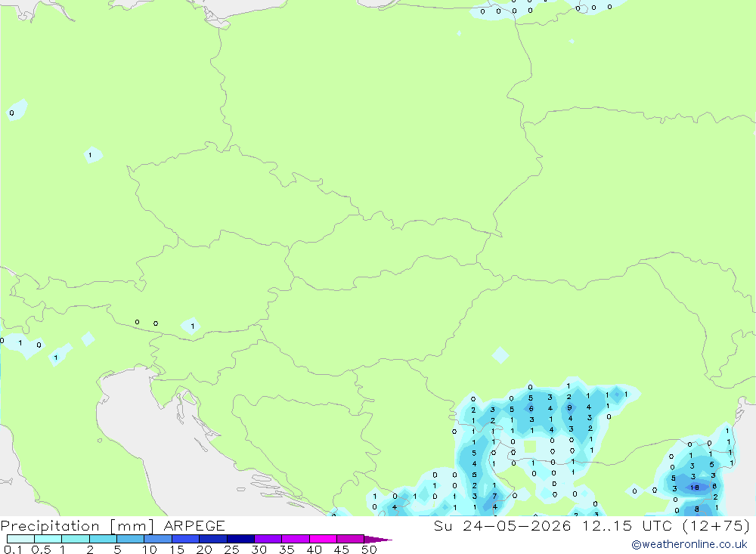Click the 'ARPEGE' model name label
This screenshot has width=756, height=554.
(194, 526)
